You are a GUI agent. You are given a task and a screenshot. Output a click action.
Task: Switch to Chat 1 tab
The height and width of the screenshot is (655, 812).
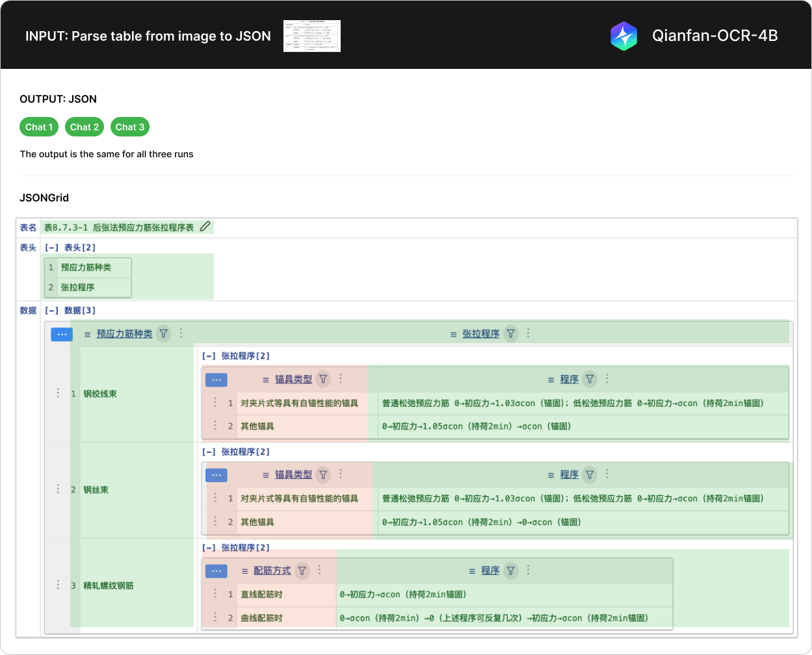pos(39,127)
